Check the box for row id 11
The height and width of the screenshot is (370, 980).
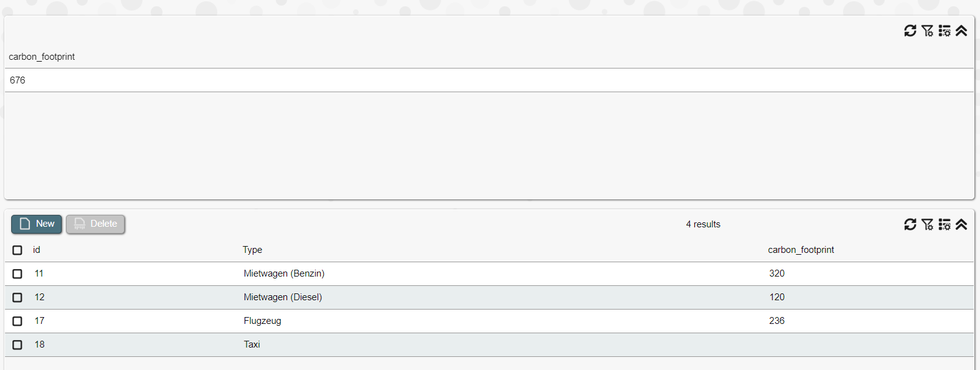[x=17, y=273]
